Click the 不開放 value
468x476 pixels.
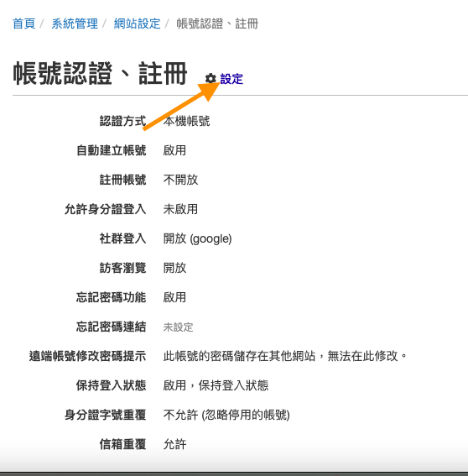point(180,180)
